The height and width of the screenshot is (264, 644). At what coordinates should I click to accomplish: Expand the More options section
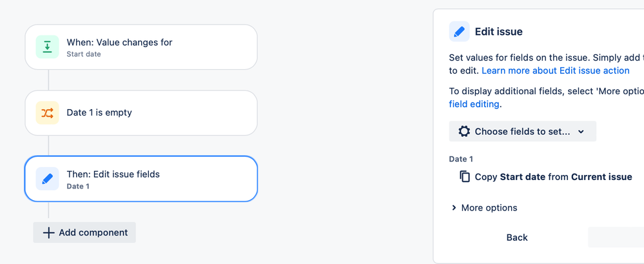click(484, 208)
